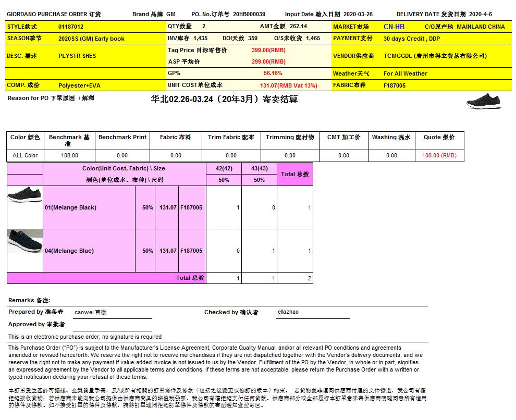Select the ASP 299.00(RMB) value
Viewport: 516px width, 420px height.
click(x=268, y=61)
